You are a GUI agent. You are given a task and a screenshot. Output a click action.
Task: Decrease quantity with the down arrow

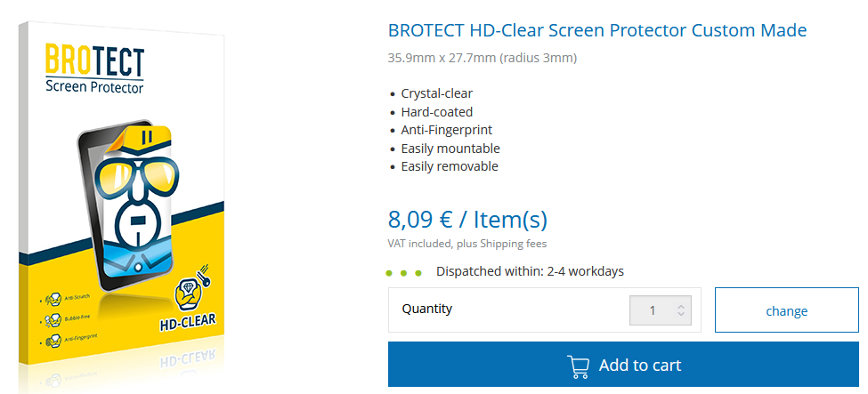click(681, 315)
